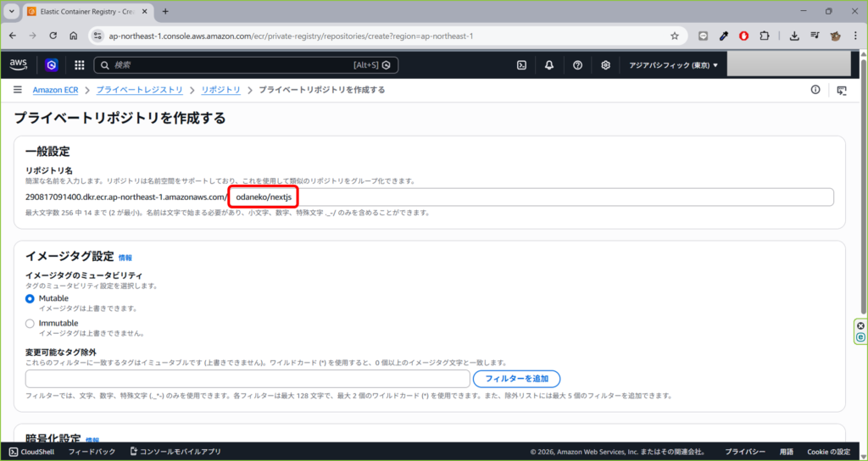This screenshot has width=868, height=461.
Task: Click the フィルターを追加 button
Action: click(x=516, y=379)
